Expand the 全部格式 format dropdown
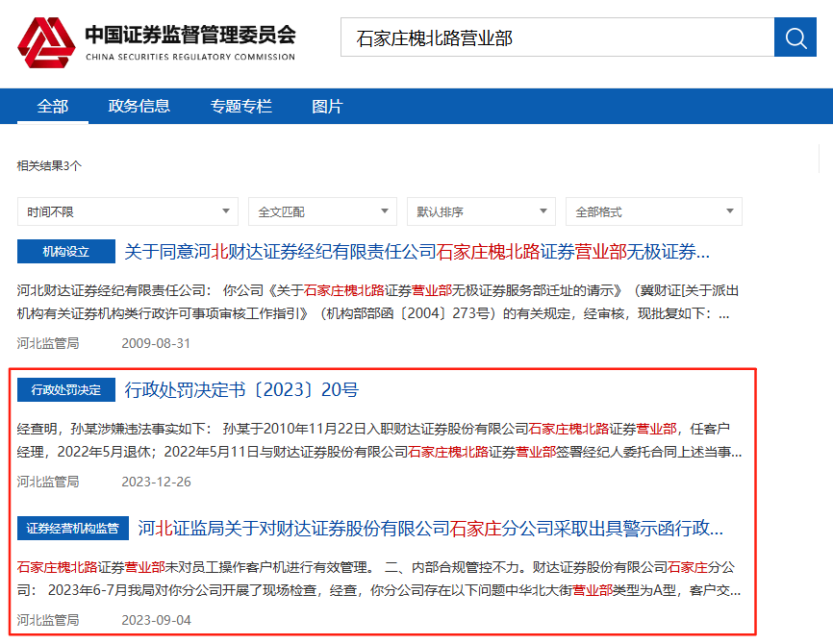This screenshot has height=644, width=833. click(x=654, y=211)
